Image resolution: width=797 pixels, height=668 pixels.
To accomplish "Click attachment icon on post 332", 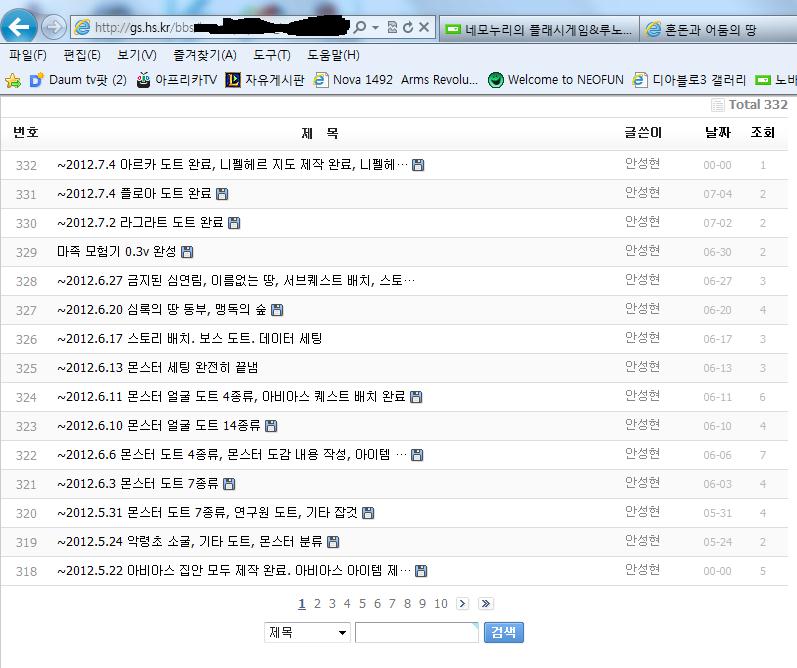I will 418,165.
